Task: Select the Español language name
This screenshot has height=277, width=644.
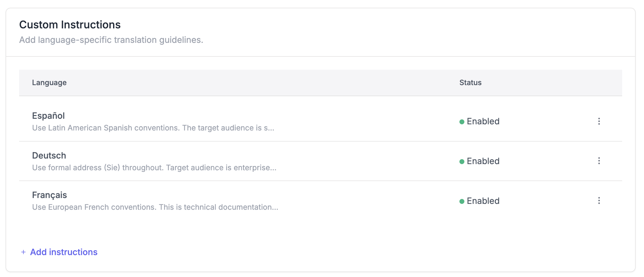Action: coord(48,116)
